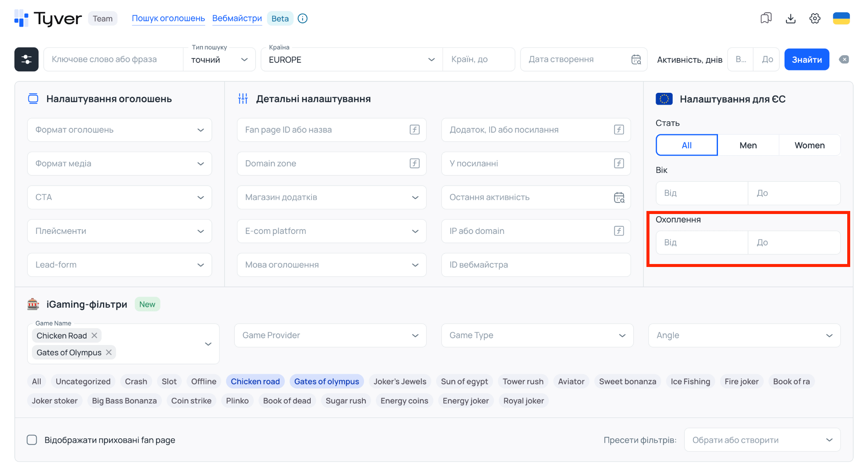
Task: Select the Plinko chip
Action: tap(237, 401)
